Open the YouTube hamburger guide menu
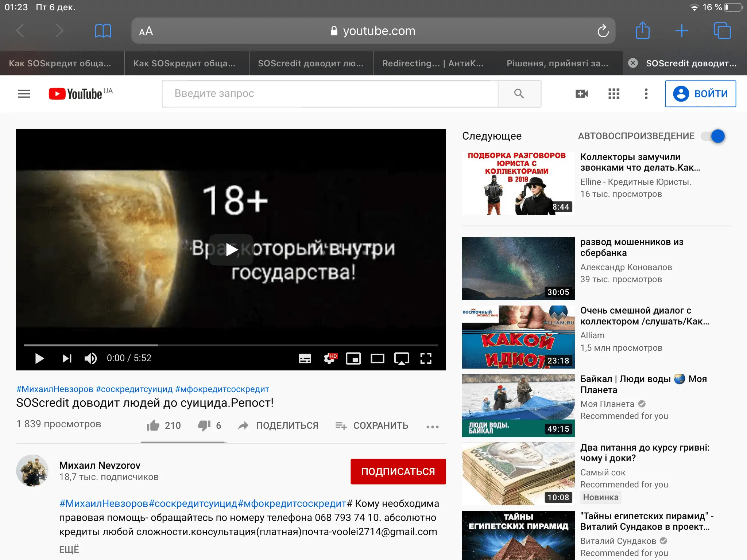Screen dimensions: 747x560 (x=24, y=94)
